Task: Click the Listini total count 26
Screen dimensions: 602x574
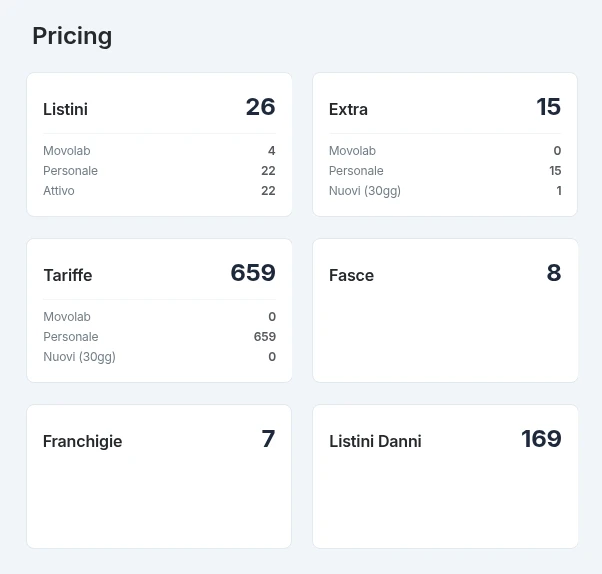Action: point(261,107)
